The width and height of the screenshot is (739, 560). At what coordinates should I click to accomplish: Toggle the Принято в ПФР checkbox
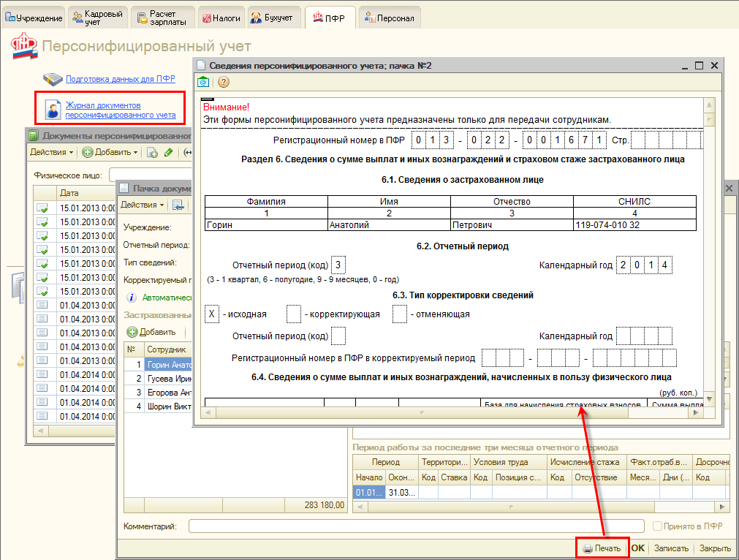pyautogui.click(x=658, y=526)
